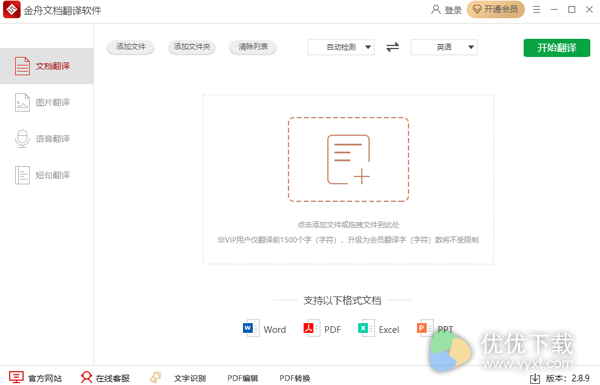This screenshot has height=385, width=600.
Task: Click the 在线客服 person icon
Action: click(x=86, y=377)
